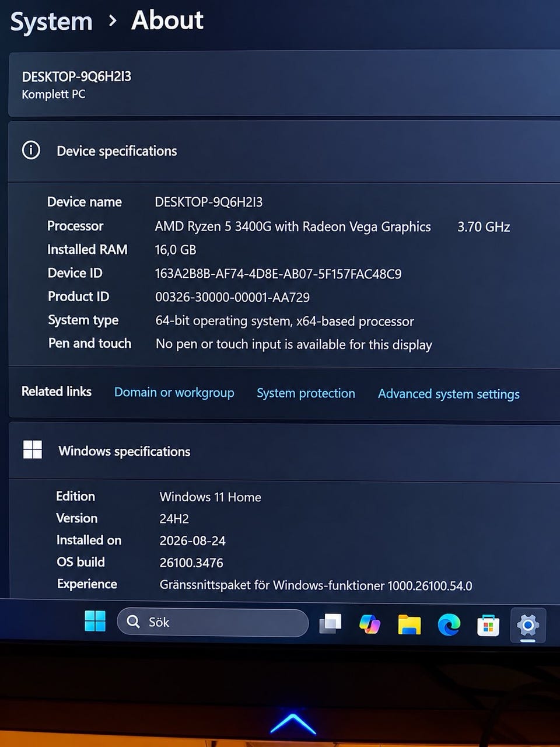This screenshot has height=747, width=560.
Task: Click the Windows specifications section header
Action: (285, 451)
